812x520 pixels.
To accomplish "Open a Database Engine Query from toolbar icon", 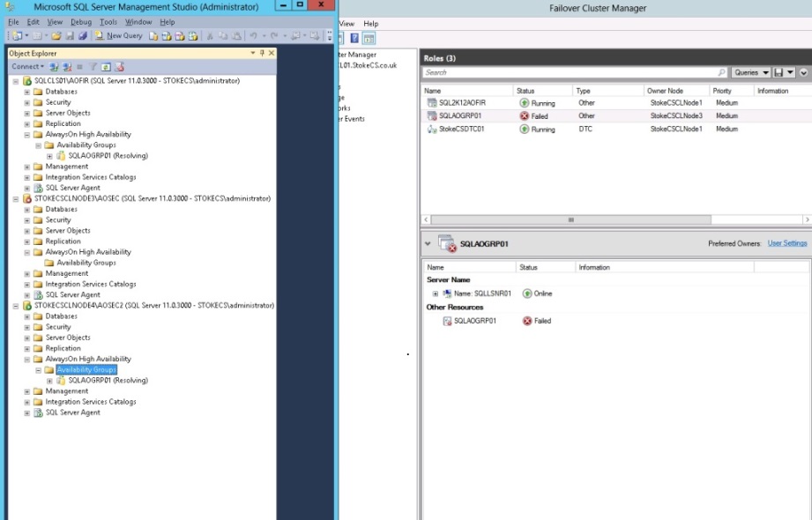I will click(153, 36).
